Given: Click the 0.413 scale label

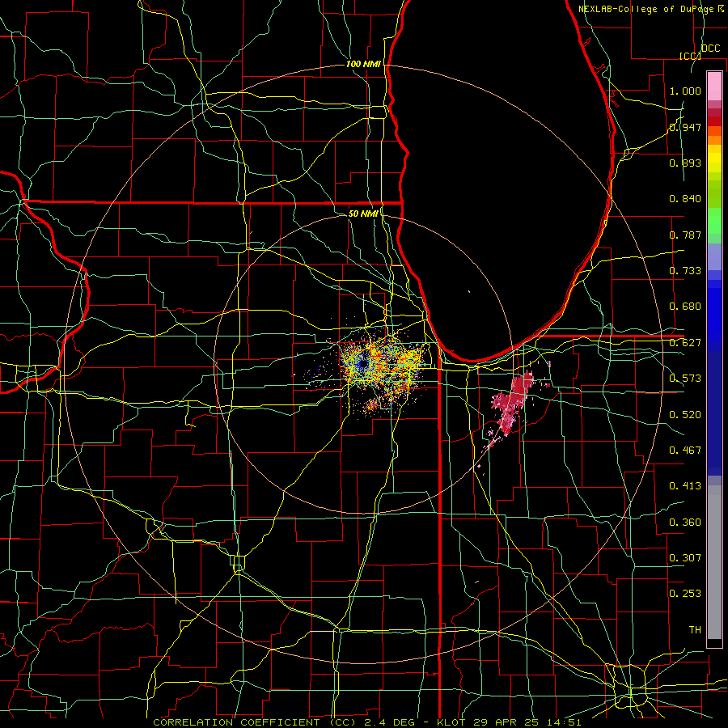Looking at the screenshot, I should coord(685,486).
